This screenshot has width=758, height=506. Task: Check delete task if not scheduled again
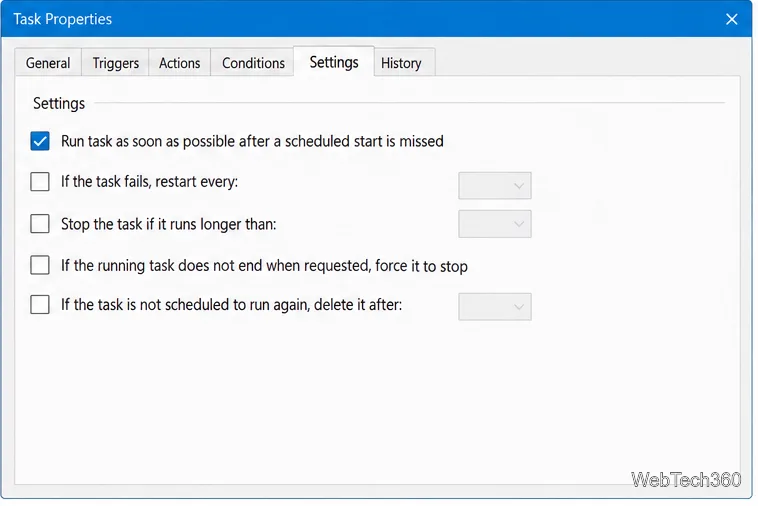click(x=40, y=304)
